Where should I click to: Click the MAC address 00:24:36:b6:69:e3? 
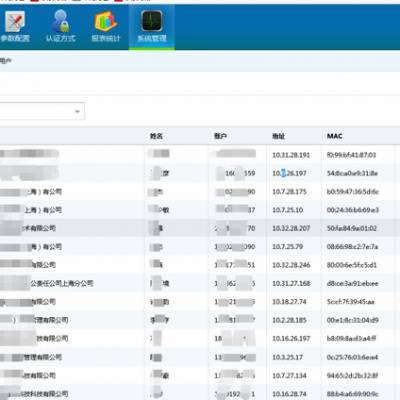click(353, 210)
